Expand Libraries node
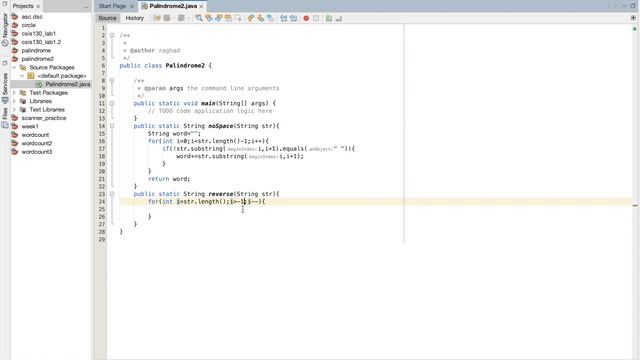The image size is (640, 360). pos(14,101)
